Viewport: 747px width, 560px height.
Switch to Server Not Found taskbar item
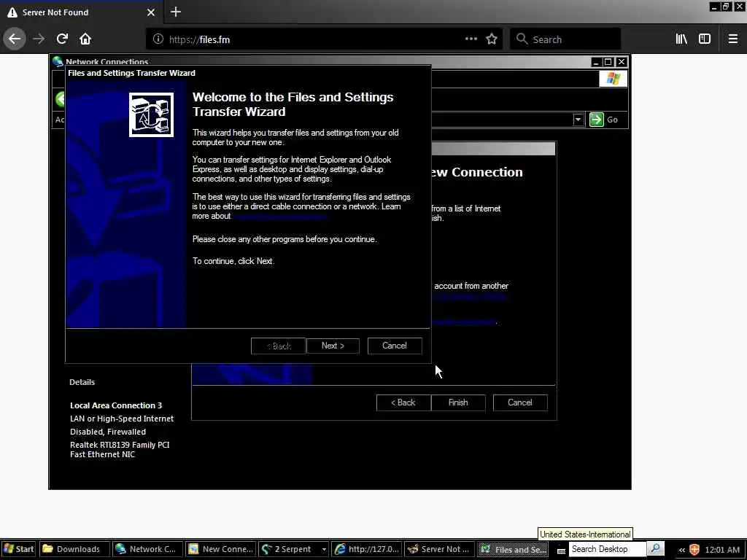(440, 550)
